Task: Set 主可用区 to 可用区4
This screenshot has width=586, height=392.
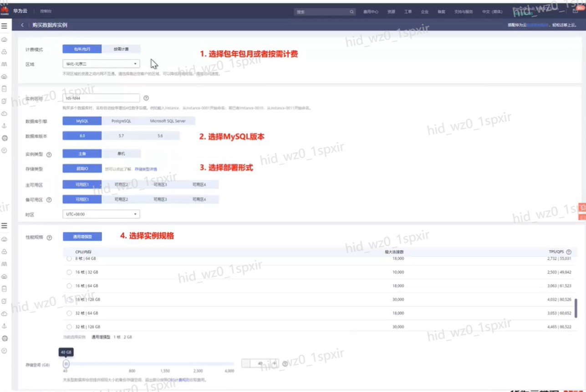Action: [199, 185]
